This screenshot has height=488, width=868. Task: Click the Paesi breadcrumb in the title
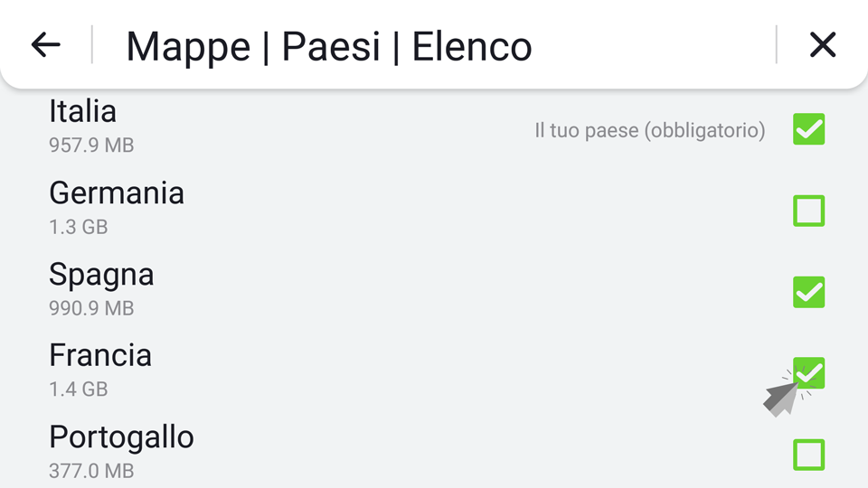pos(331,46)
